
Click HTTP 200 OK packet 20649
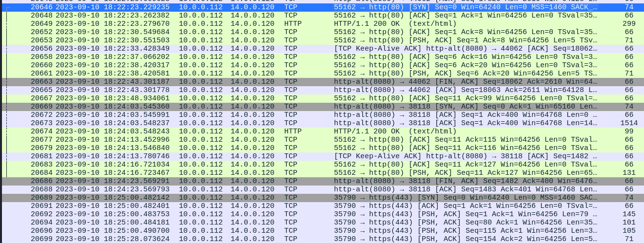click(x=322, y=24)
